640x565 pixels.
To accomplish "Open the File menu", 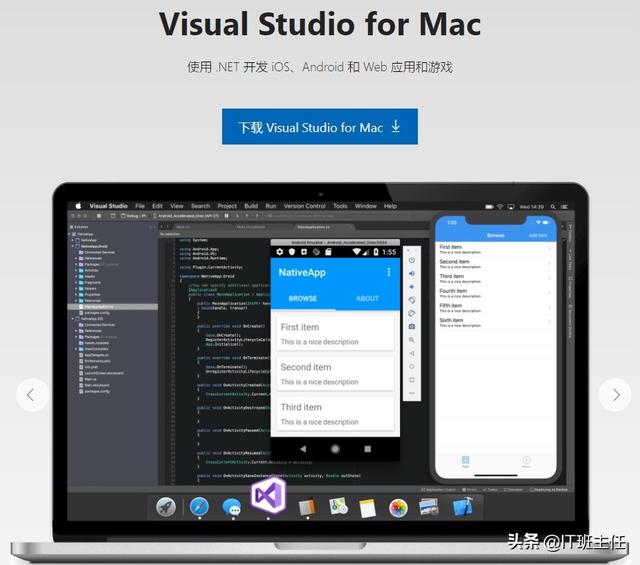I will pyautogui.click(x=140, y=206).
